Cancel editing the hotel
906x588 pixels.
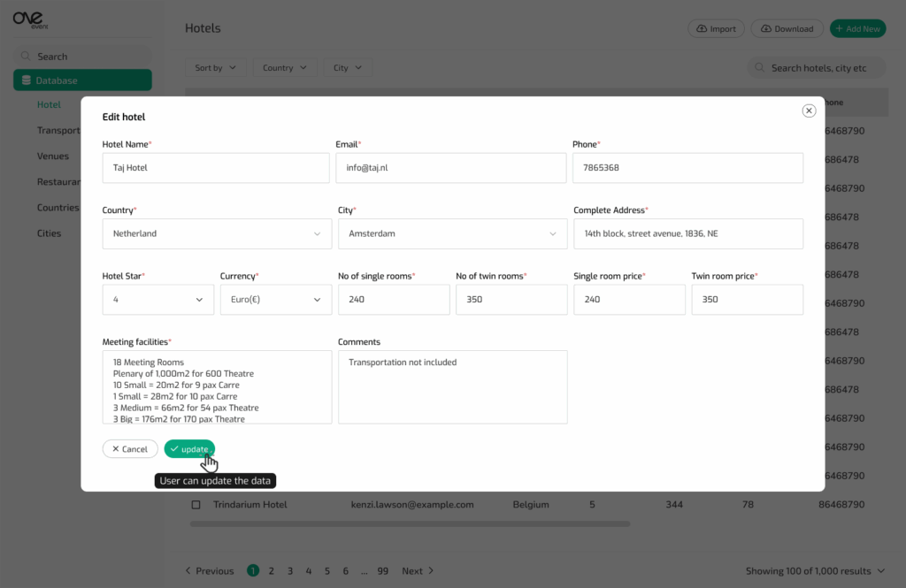pyautogui.click(x=130, y=449)
